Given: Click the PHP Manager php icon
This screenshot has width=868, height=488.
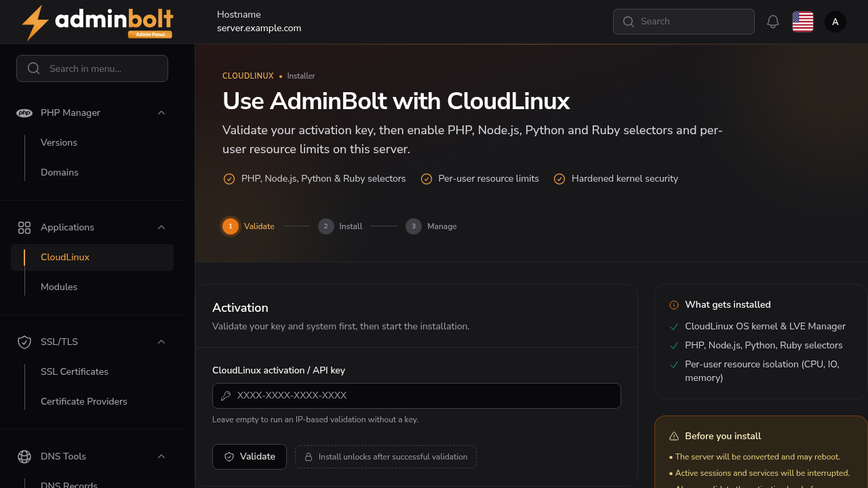Looking at the screenshot, I should [x=24, y=113].
